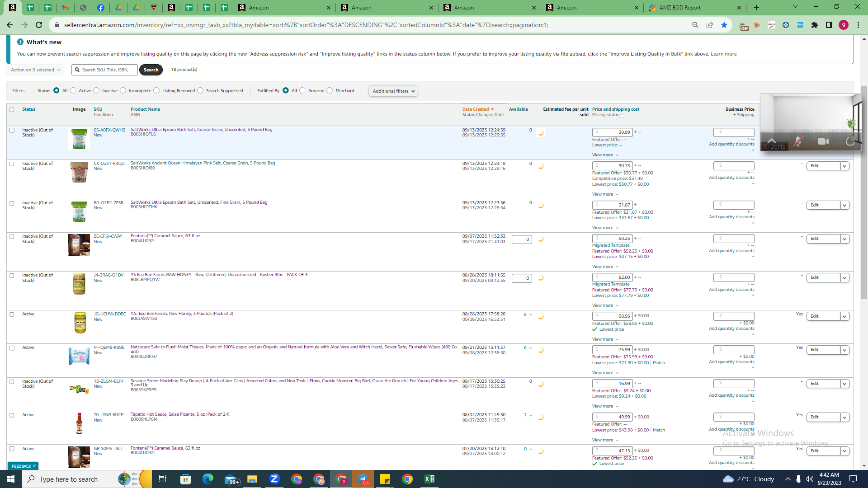The height and width of the screenshot is (488, 868).
Task: Open Microsoft Store from the taskbar
Action: pos(186,479)
